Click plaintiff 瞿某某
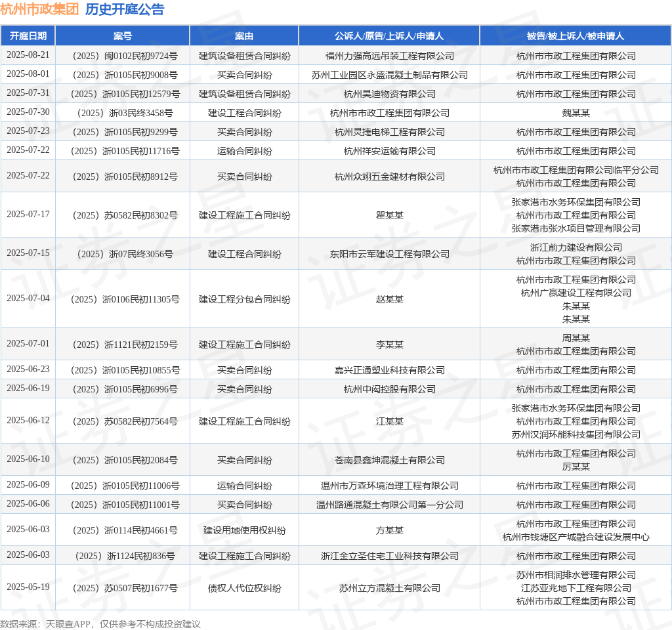 click(x=390, y=215)
